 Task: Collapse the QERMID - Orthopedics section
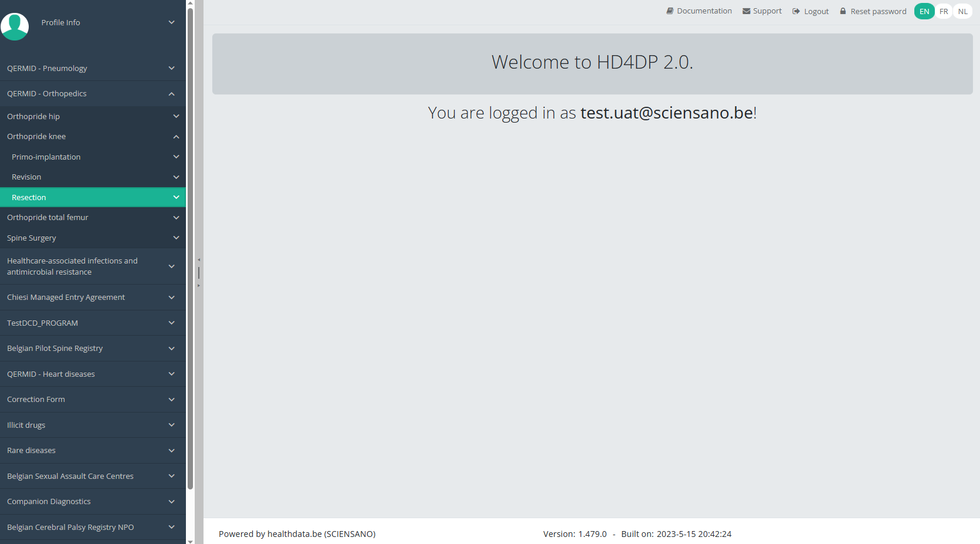171,94
